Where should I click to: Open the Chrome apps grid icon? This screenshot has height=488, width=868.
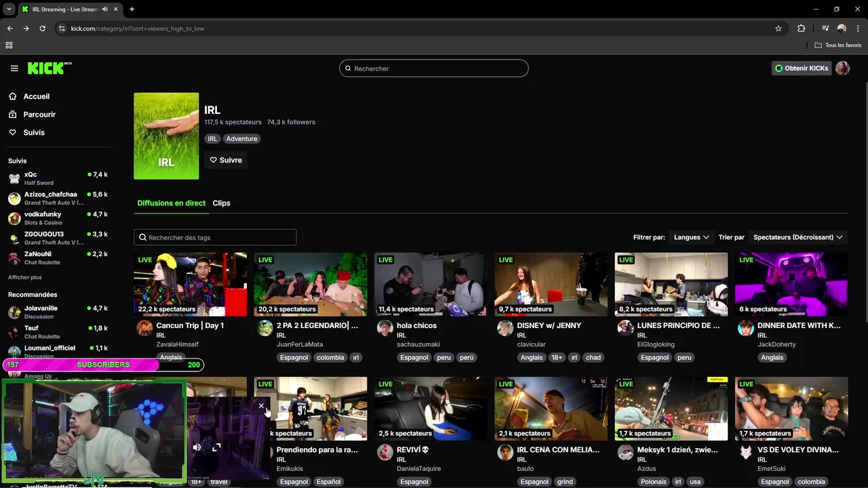click(x=9, y=45)
